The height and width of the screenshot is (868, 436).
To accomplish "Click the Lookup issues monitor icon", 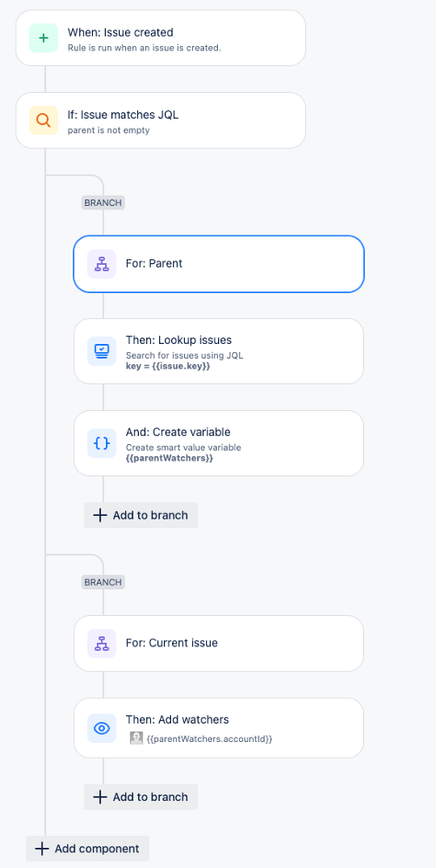I will pyautogui.click(x=102, y=351).
